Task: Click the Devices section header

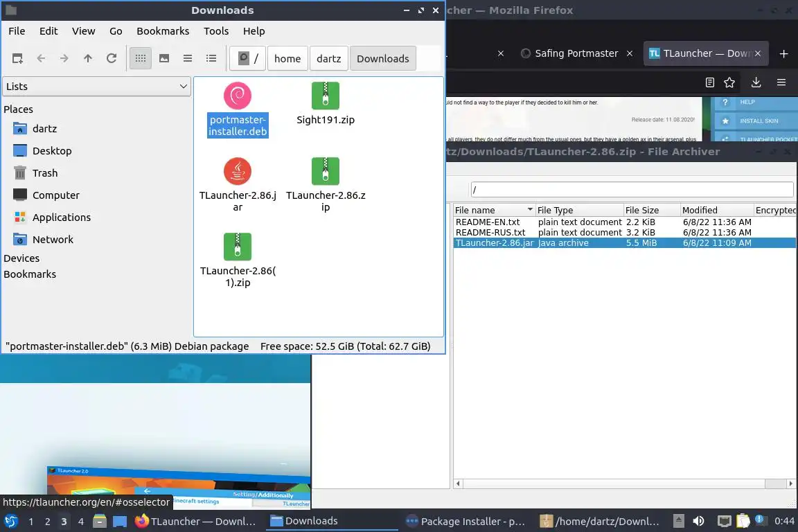Action: pyautogui.click(x=21, y=258)
